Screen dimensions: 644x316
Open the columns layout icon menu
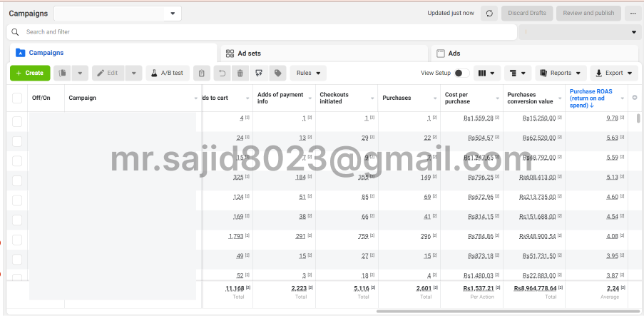(487, 73)
